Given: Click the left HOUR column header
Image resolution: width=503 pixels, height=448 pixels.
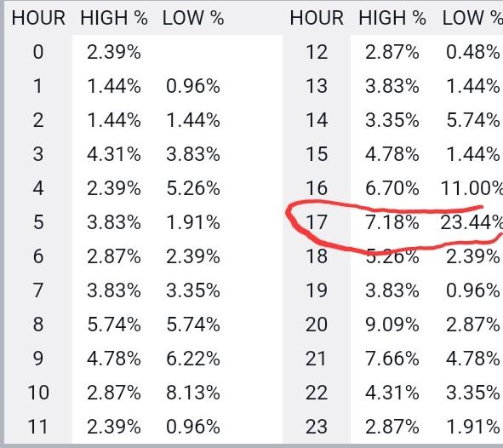Looking at the screenshot, I should tap(38, 18).
